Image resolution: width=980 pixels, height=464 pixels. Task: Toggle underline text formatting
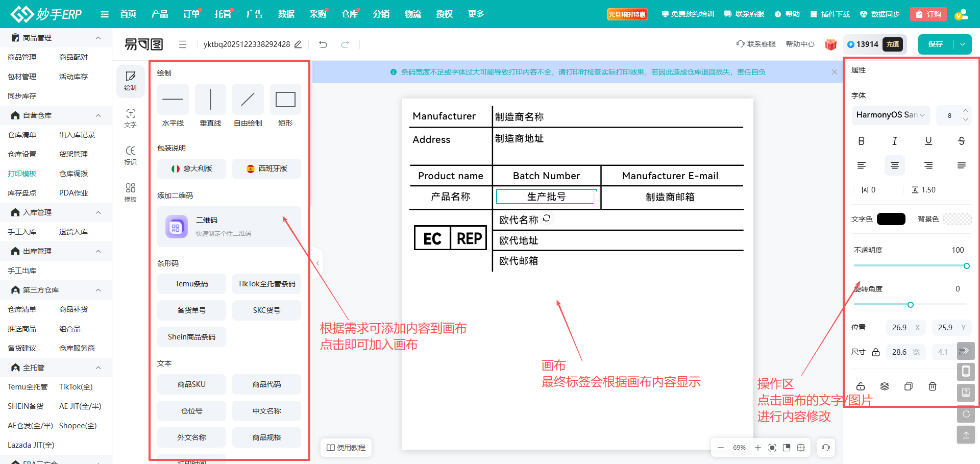(928, 141)
